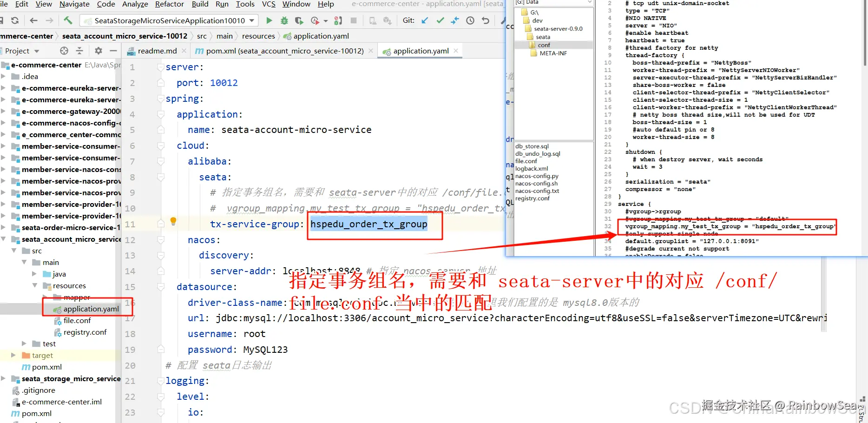Screen dimensions: 868x423
Task: Expand the seata_storage_micro_service module
Action: coord(4,378)
